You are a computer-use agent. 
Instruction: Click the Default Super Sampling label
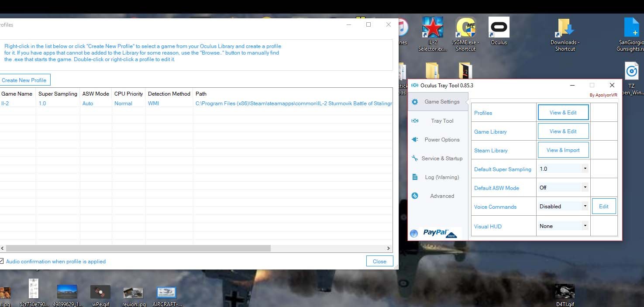point(503,169)
